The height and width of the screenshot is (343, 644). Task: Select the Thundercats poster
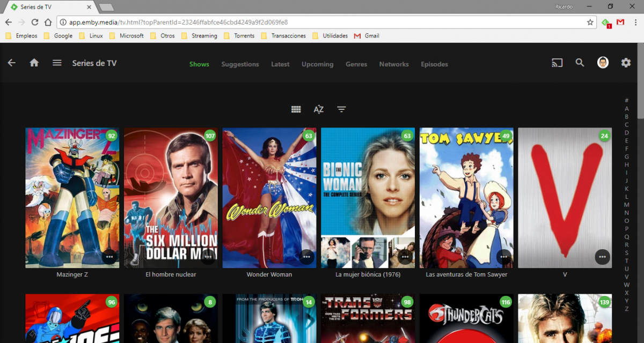[466, 318]
